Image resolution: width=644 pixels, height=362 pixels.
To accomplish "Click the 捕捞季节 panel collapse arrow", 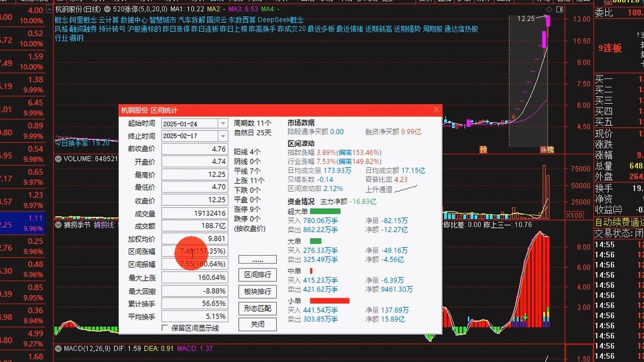I will point(58,224).
